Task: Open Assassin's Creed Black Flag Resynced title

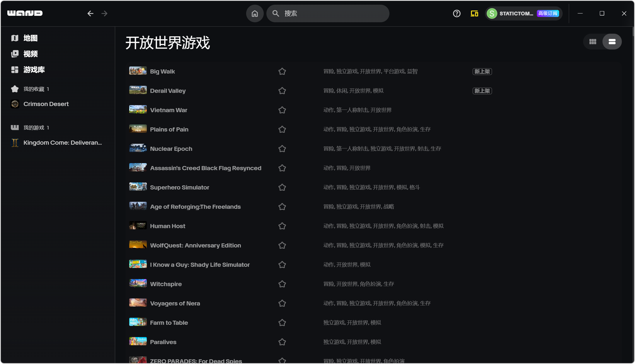Action: coord(206,168)
